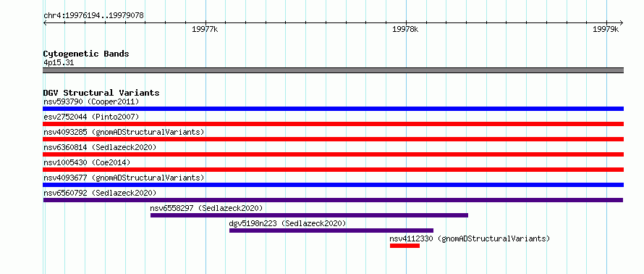Viewport: 644px width, 274px height.
Task: Select the red nsv4093285 variant bar
Action: point(333,139)
